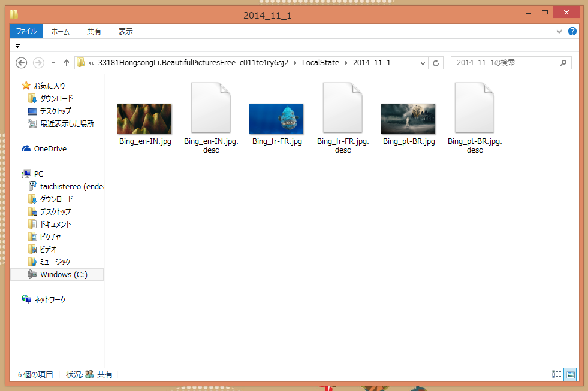Image resolution: width=588 pixels, height=391 pixels.
Task: Navigate to the LocalState breadcrumb
Action: click(x=321, y=62)
